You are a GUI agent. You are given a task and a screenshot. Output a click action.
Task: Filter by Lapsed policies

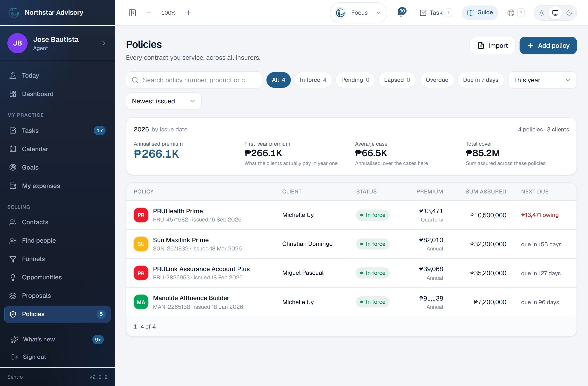pyautogui.click(x=397, y=80)
